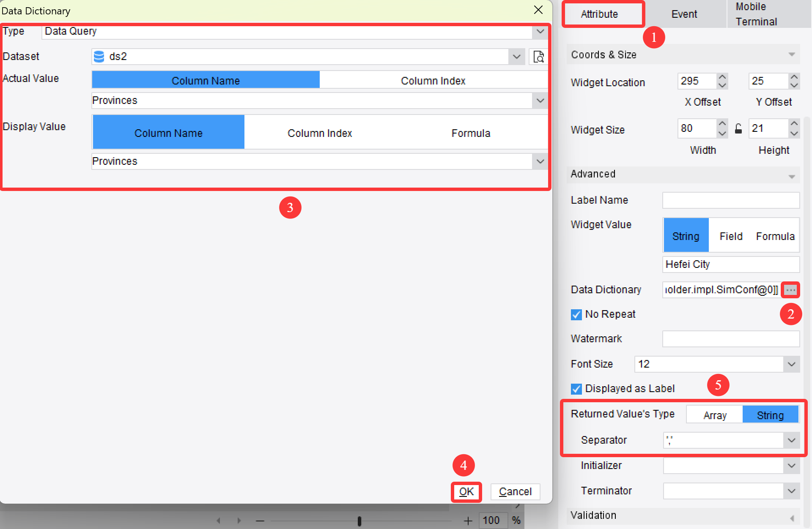Confirm with the OK button
The height and width of the screenshot is (529, 812).
466,492
